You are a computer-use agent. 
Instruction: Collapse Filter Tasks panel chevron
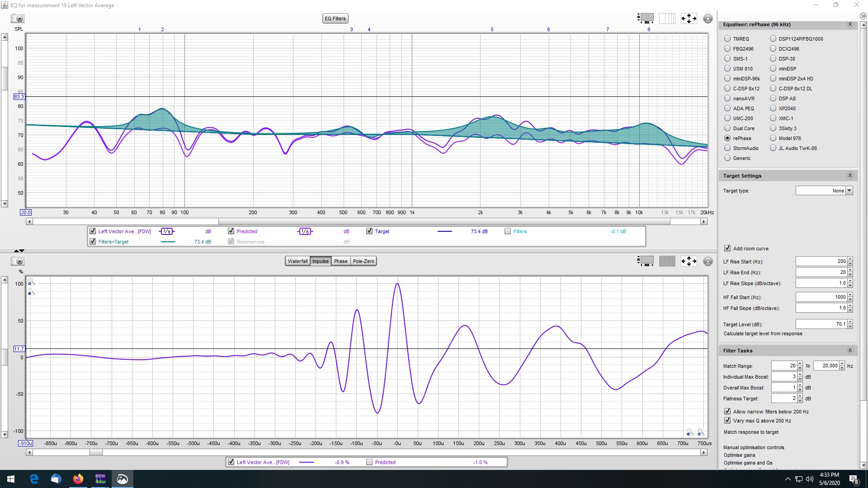(850, 350)
